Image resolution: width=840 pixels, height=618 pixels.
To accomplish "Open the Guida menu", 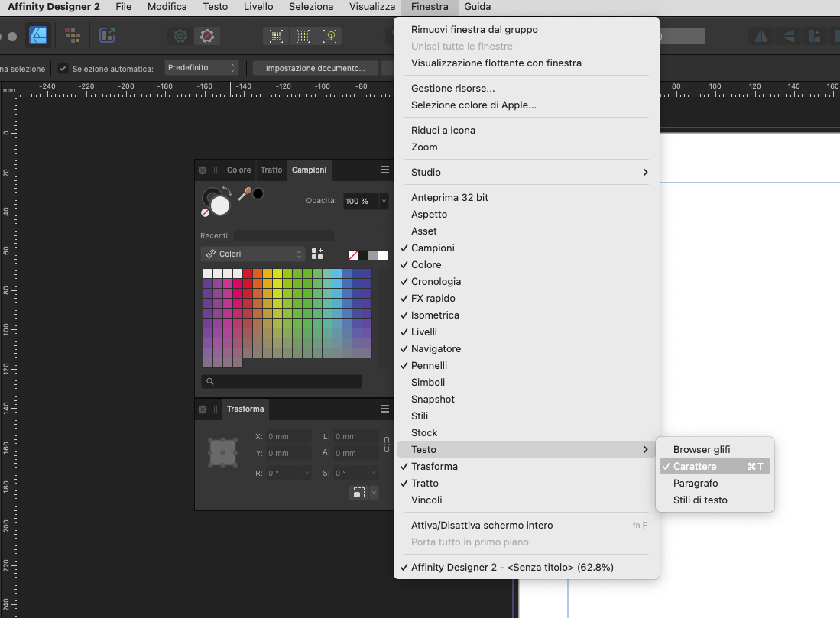I will 477,7.
